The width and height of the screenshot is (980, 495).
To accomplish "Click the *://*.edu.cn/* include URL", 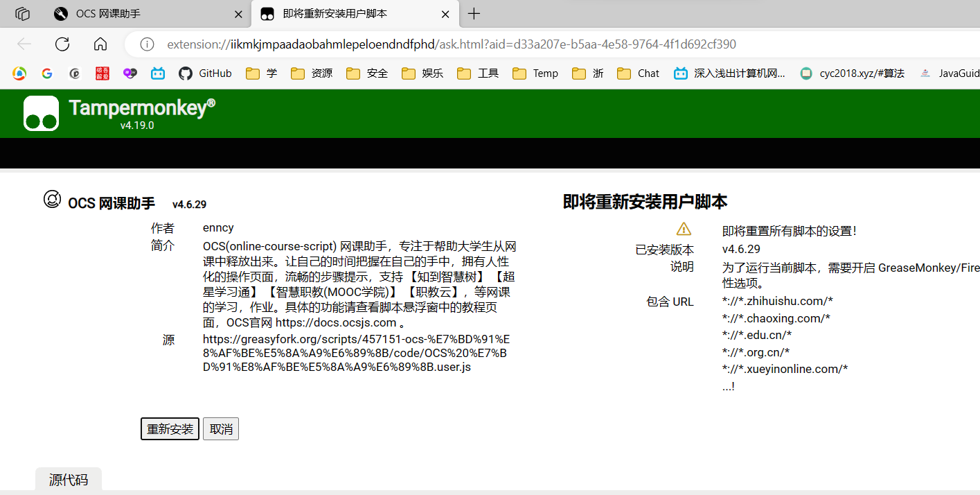I will coord(756,335).
